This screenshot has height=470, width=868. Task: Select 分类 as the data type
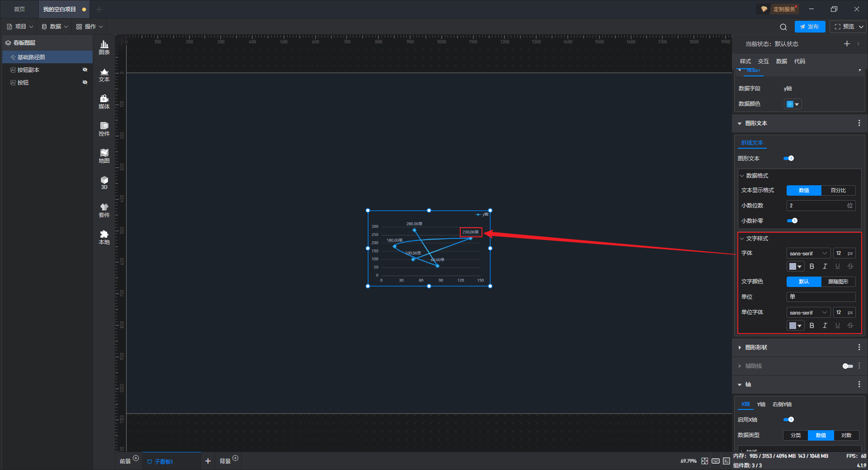coord(796,436)
